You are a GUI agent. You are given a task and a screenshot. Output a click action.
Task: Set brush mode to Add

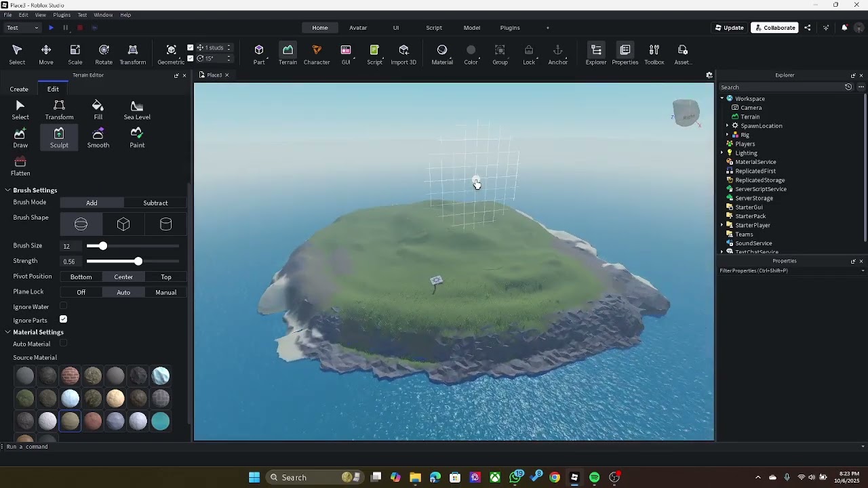tap(92, 203)
